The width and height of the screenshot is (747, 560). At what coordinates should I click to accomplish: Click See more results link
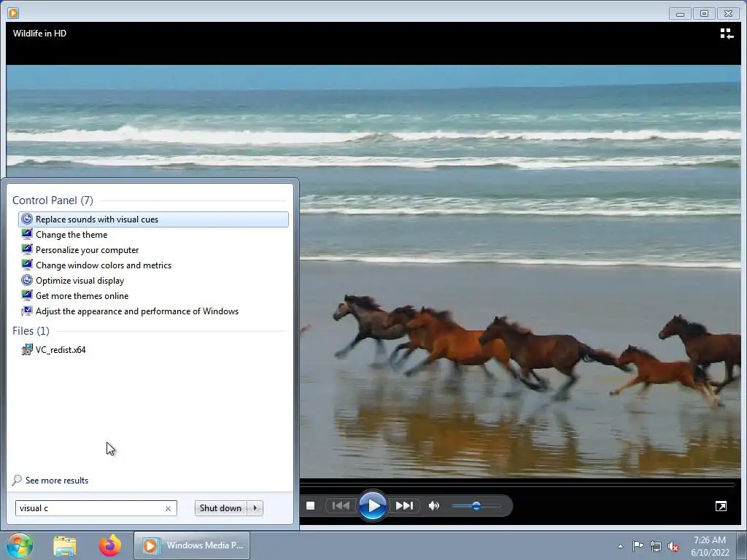(x=57, y=481)
